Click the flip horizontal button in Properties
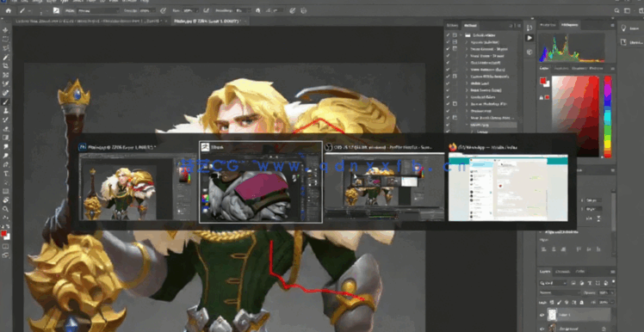 [590, 218]
